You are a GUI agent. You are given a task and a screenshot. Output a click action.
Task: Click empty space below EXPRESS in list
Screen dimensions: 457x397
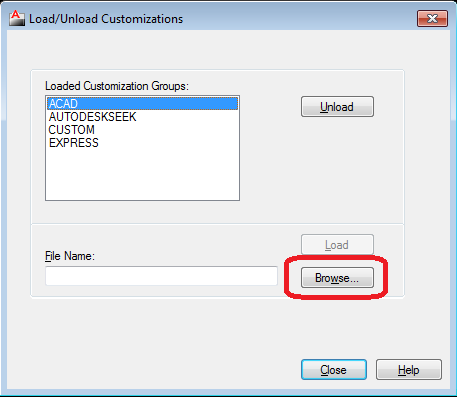143,174
